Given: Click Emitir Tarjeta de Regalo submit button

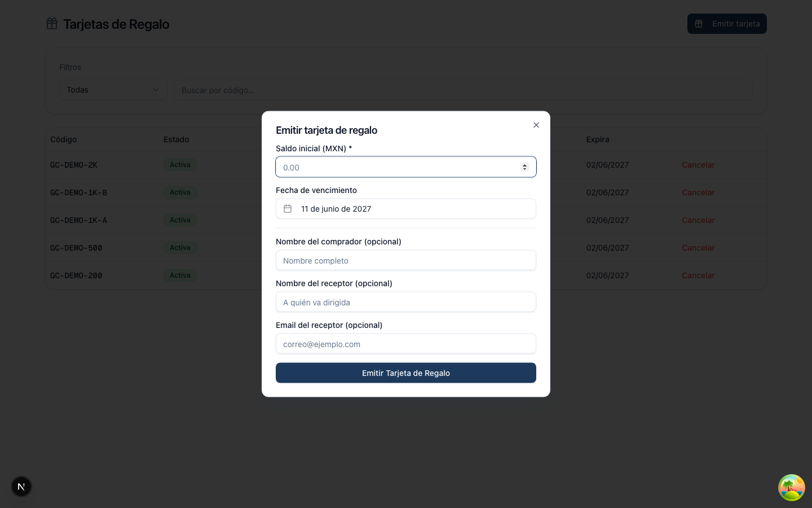Looking at the screenshot, I should point(406,373).
